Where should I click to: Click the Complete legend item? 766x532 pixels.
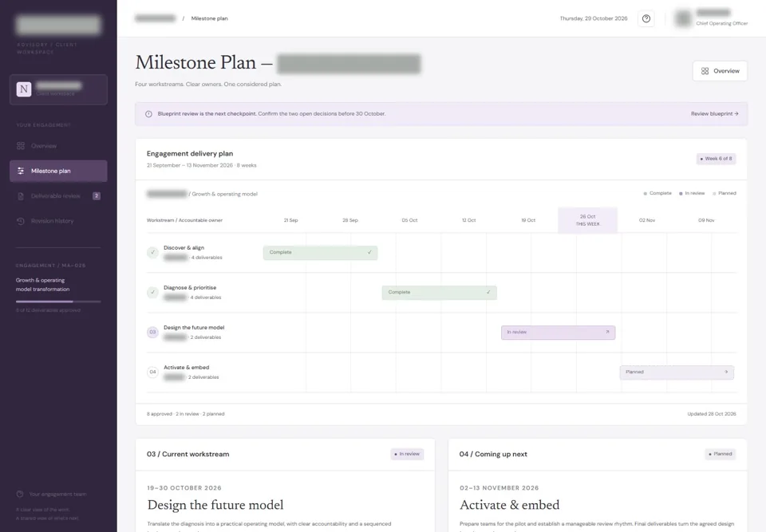coord(657,194)
